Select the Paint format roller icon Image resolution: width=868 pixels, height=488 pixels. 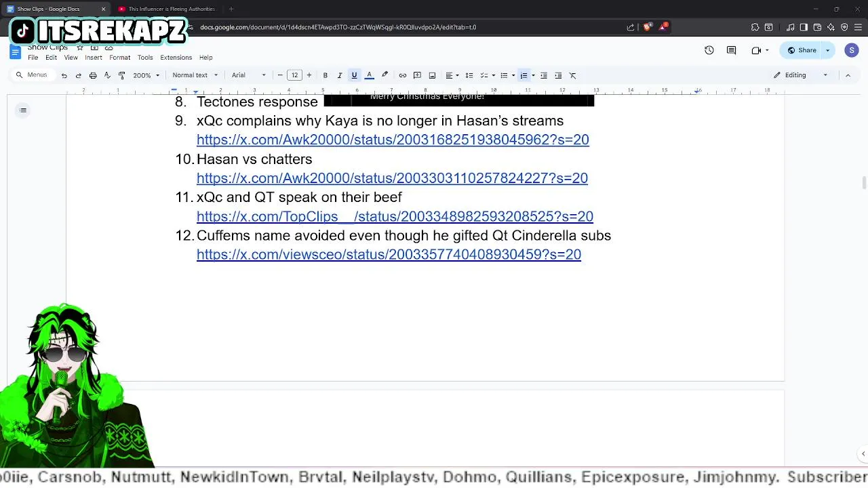click(121, 75)
